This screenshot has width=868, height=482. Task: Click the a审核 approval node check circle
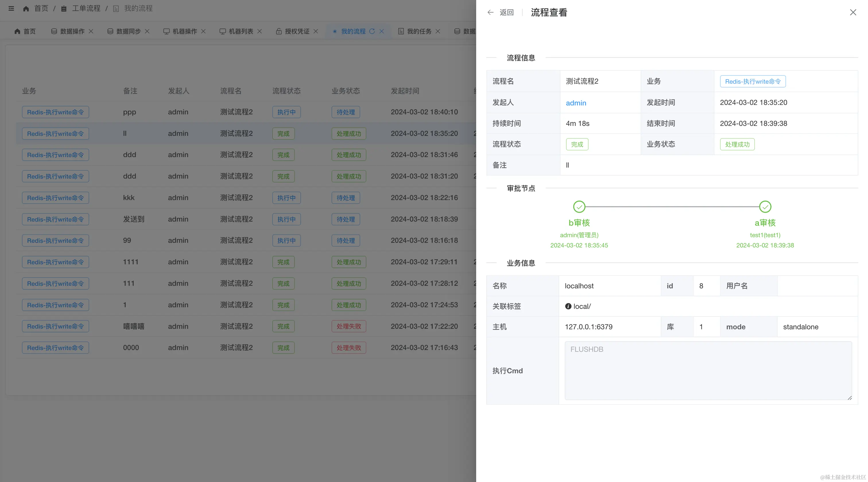coord(765,207)
